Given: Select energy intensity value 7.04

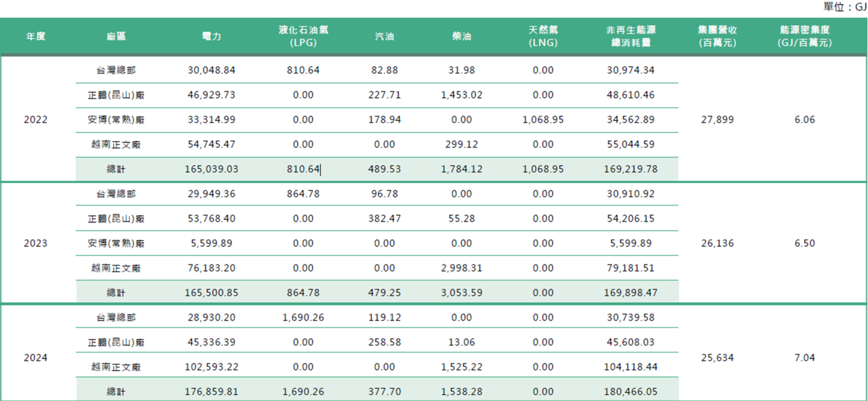Looking at the screenshot, I should coord(805,358).
